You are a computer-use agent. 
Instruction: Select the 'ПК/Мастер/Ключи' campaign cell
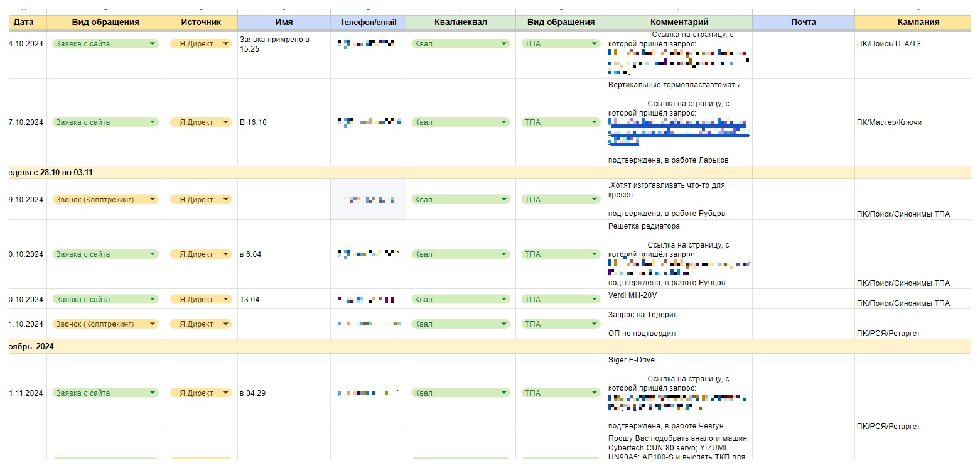[x=889, y=122]
